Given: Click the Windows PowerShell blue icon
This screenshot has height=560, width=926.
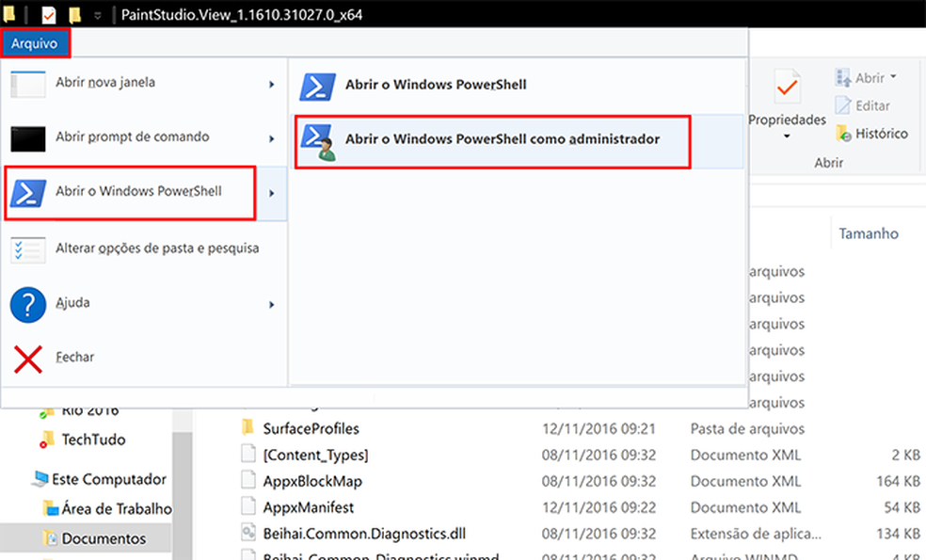Looking at the screenshot, I should click(x=27, y=193).
